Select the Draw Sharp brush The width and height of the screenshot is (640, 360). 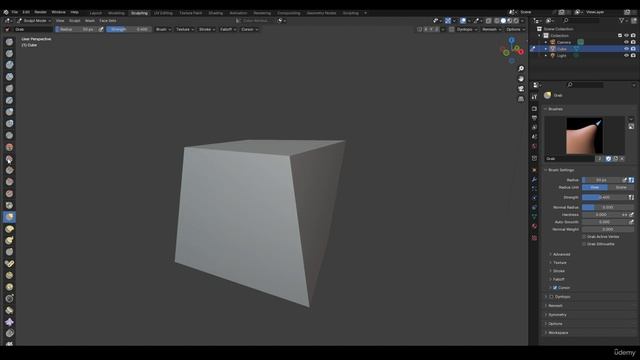(9, 53)
